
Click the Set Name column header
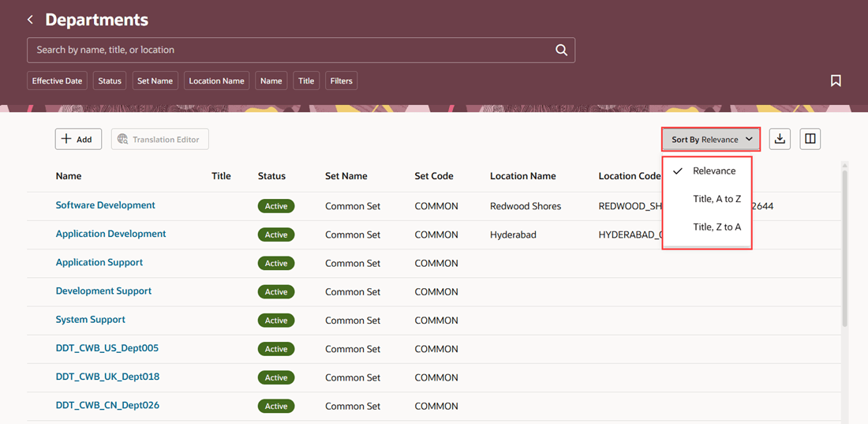(x=346, y=176)
